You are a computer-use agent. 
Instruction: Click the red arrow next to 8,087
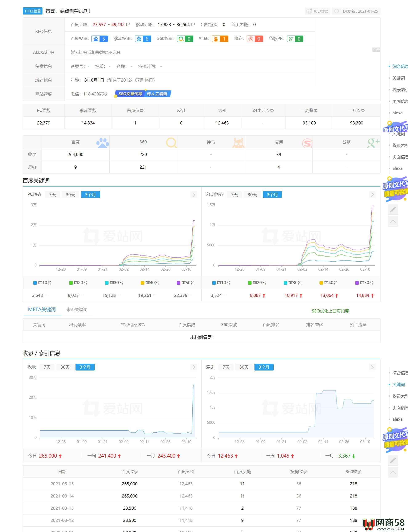click(264, 296)
